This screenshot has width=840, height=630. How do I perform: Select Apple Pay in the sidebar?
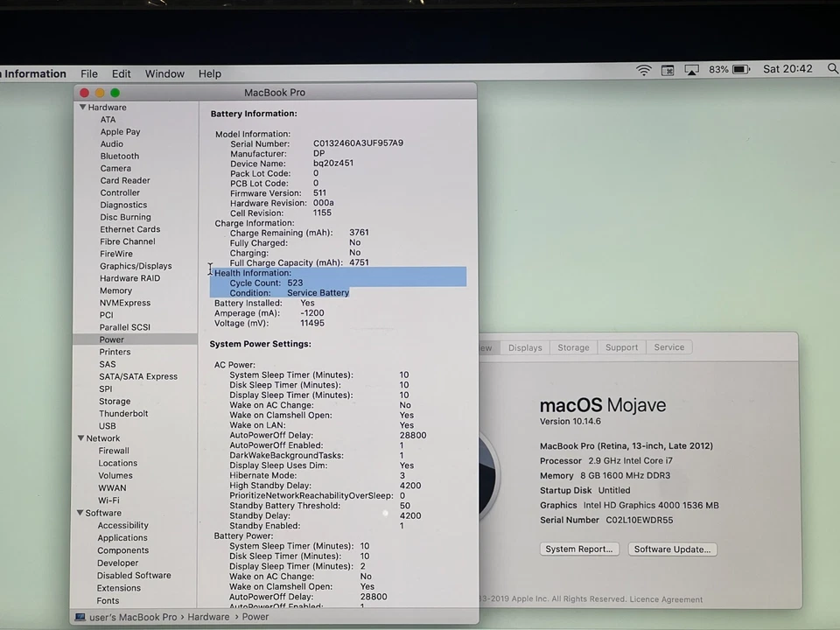(x=120, y=132)
